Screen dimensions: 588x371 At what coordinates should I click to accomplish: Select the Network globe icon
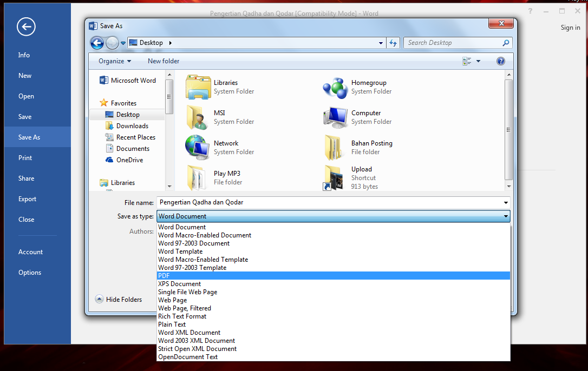coord(197,147)
